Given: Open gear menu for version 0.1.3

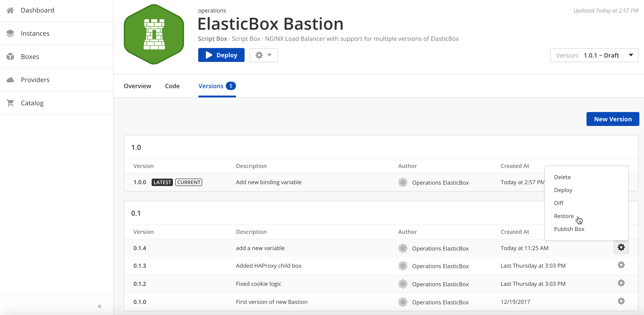Looking at the screenshot, I should pos(621,265).
